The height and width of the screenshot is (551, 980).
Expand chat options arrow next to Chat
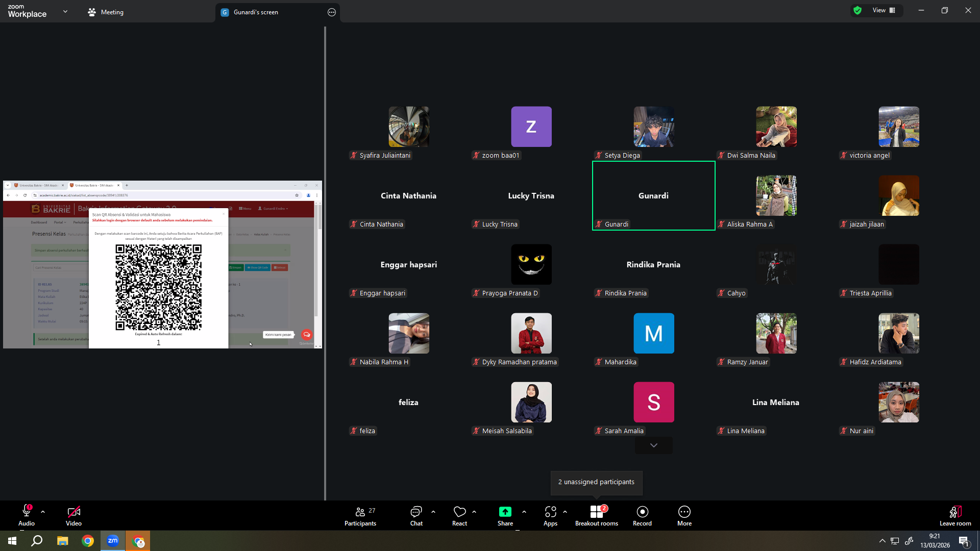[x=433, y=512]
